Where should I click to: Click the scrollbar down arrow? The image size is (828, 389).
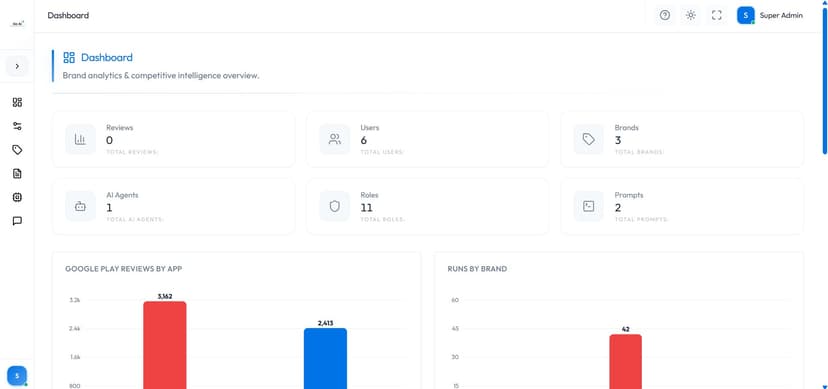click(825, 386)
